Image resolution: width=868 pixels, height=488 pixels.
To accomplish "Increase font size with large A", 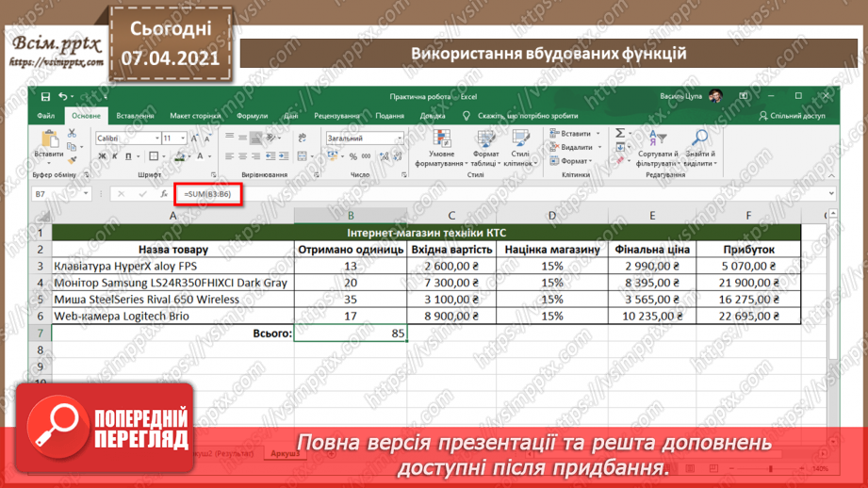I will click(x=195, y=138).
